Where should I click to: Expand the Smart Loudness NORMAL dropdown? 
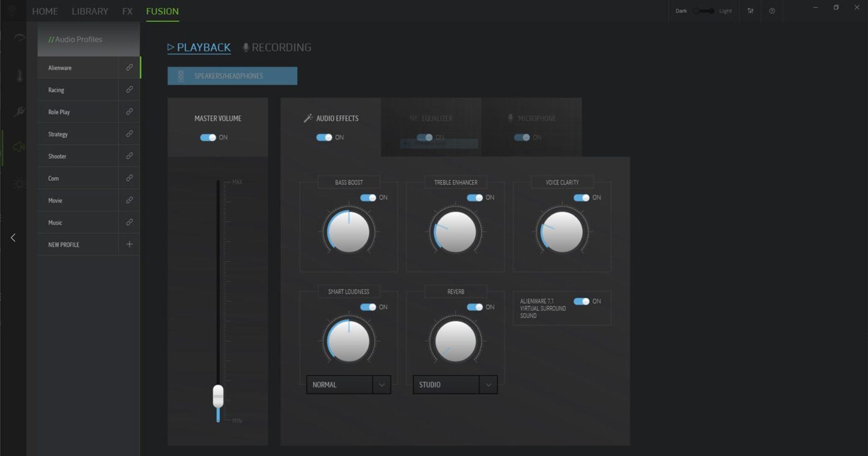pos(381,385)
